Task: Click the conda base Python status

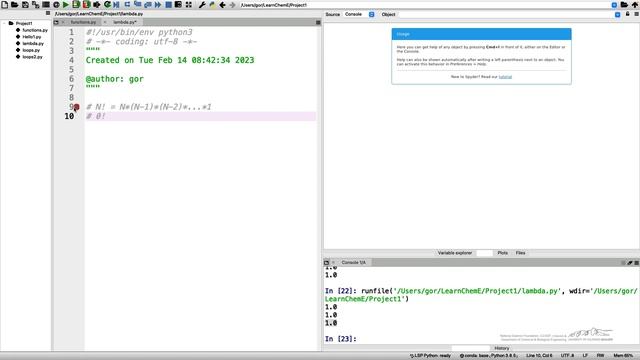Action: pos(489,356)
